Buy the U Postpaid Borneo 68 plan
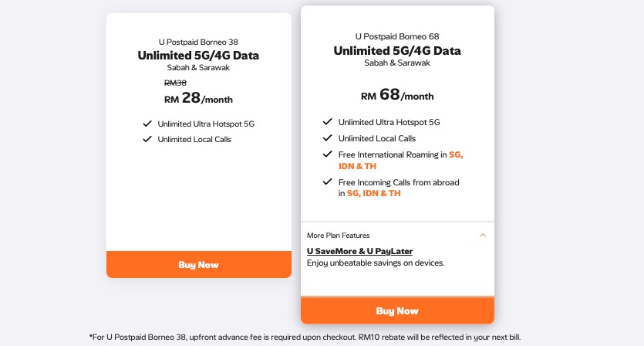 397,310
